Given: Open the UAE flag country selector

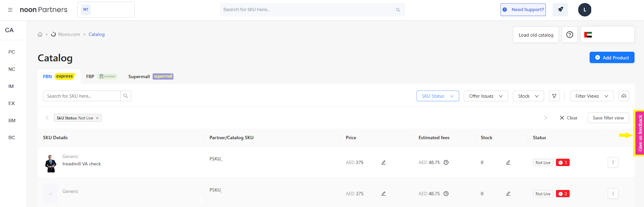Looking at the screenshot, I should pos(607,35).
